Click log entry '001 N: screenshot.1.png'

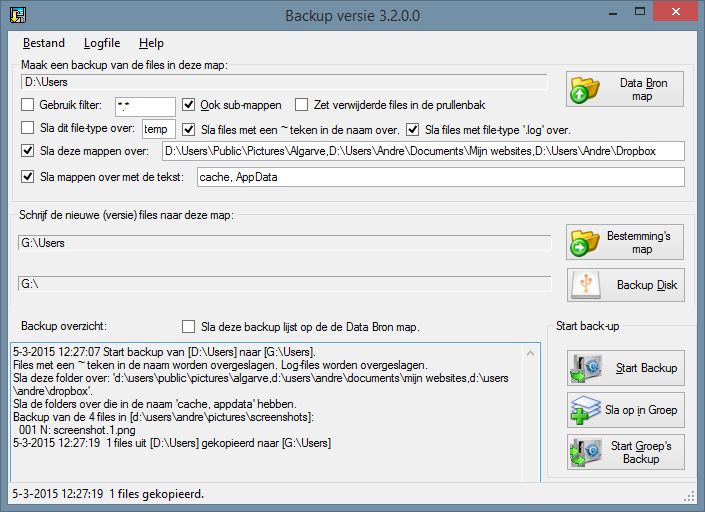pyautogui.click(x=77, y=430)
